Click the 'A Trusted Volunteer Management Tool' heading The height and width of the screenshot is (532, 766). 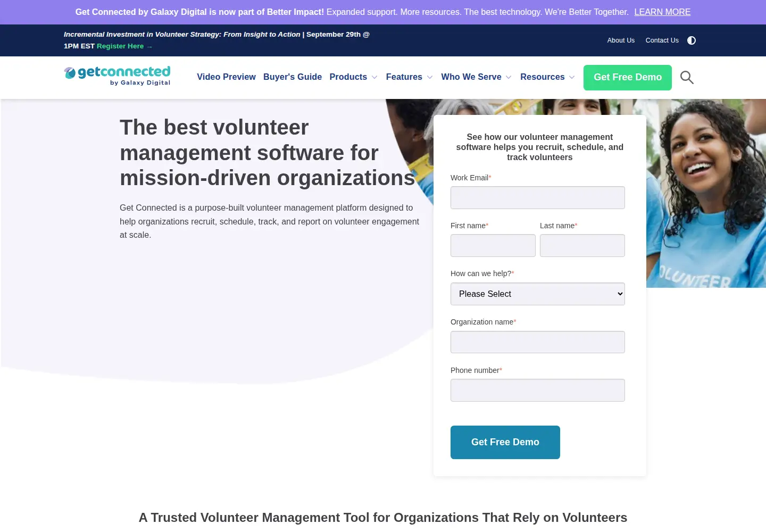point(383,518)
